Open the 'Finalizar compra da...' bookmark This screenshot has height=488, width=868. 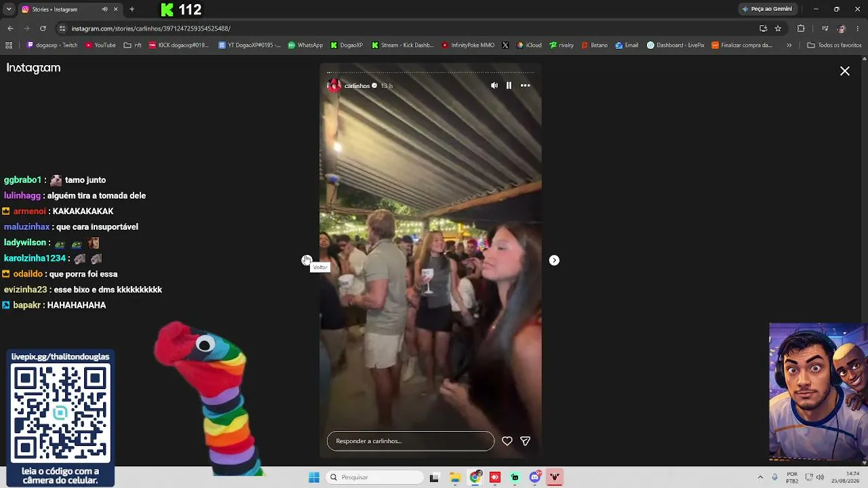click(x=742, y=45)
